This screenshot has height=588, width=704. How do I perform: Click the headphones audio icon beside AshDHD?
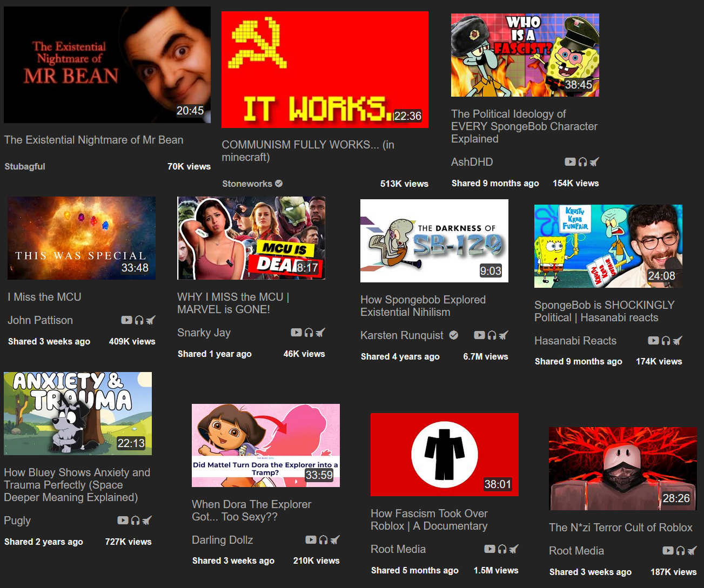pyautogui.click(x=582, y=161)
